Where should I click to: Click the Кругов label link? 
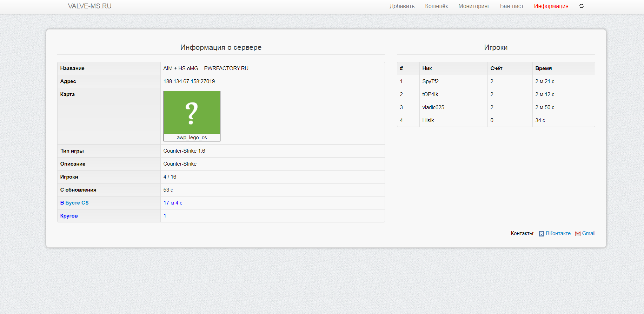tap(69, 216)
